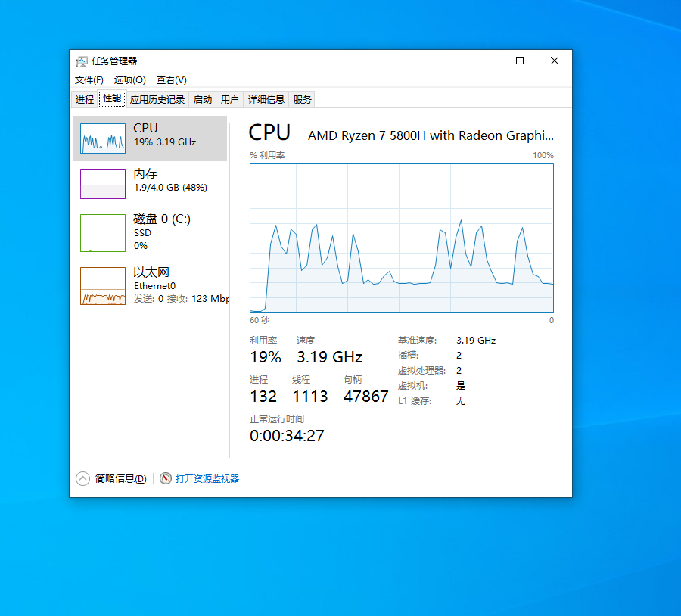The width and height of the screenshot is (681, 616).
Task: Switch to the 进程 tab
Action: (85, 99)
